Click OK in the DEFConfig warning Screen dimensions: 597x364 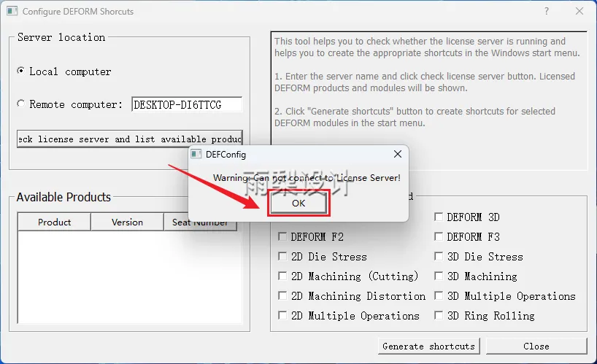[298, 204]
